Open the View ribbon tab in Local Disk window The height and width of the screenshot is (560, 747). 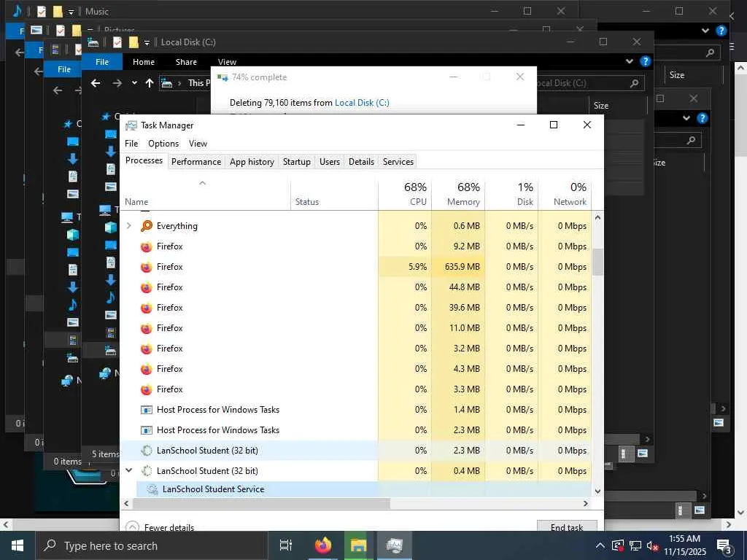coord(227,62)
